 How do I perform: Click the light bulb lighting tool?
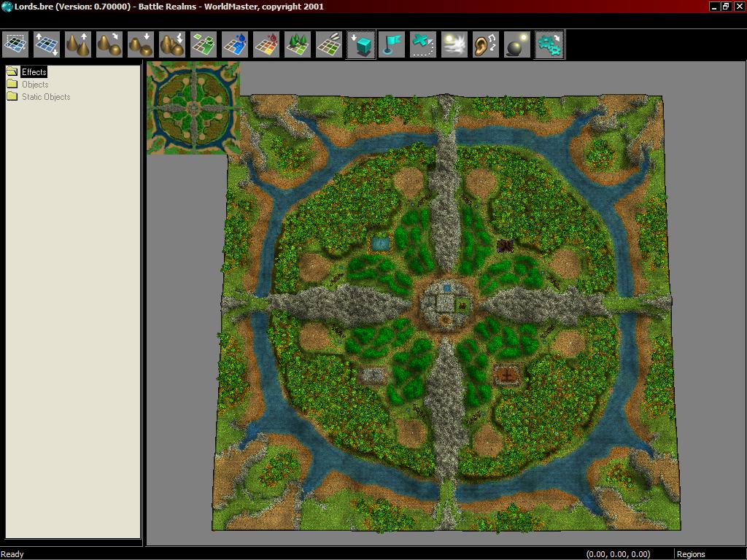point(517,44)
